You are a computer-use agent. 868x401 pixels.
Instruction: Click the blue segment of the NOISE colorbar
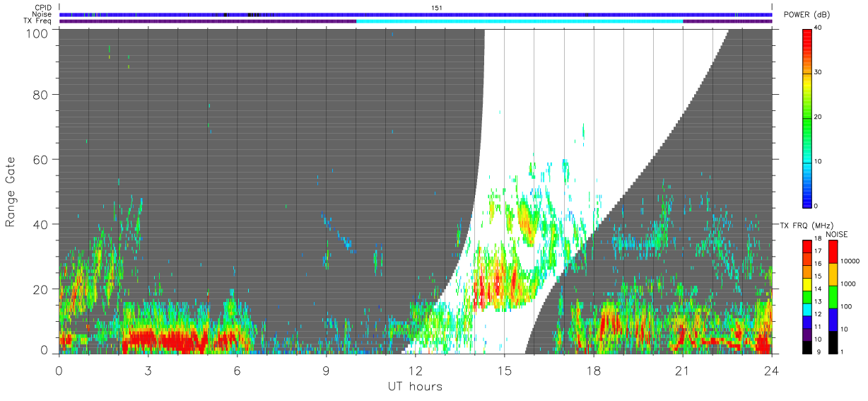tap(833, 320)
